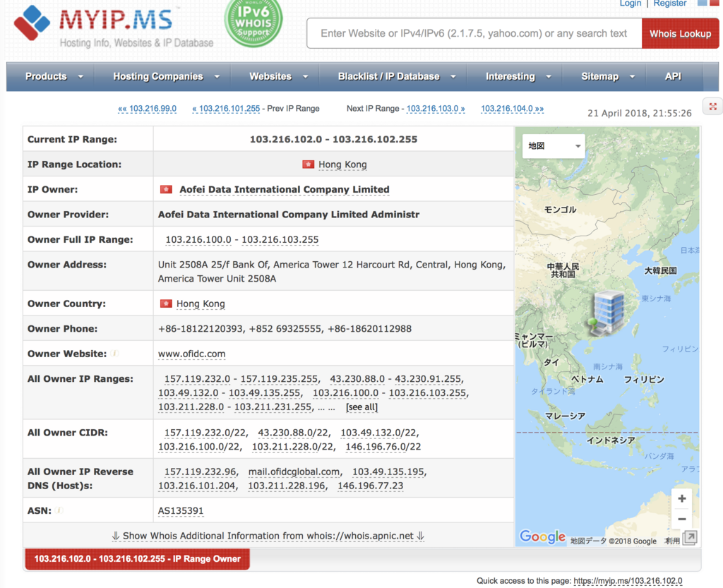Zoom in on the map with plus

[682, 498]
